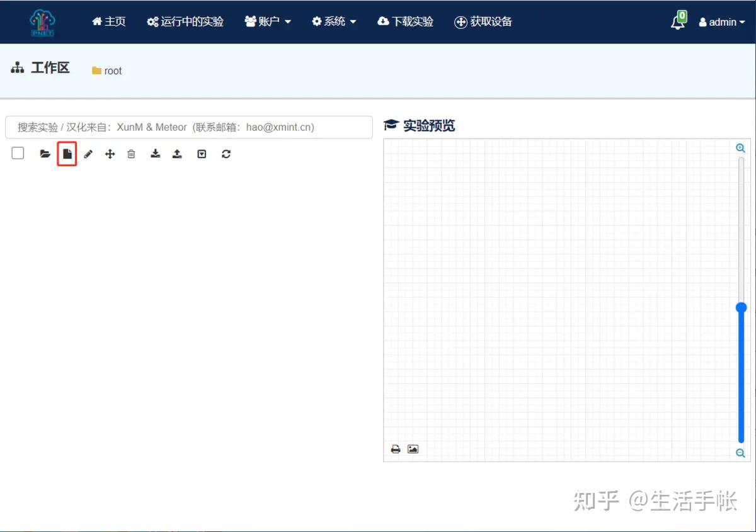756x532 pixels.
Task: Click the boxed down-arrow icon
Action: click(202, 154)
